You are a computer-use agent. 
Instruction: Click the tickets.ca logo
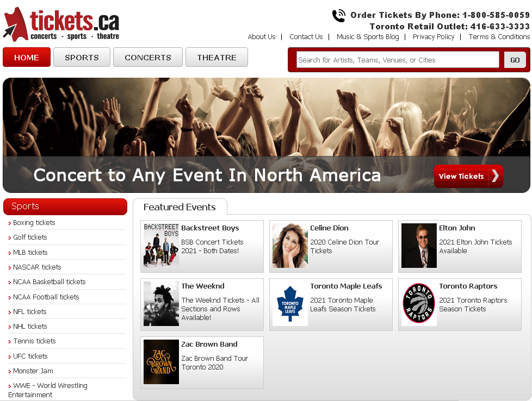(61, 24)
